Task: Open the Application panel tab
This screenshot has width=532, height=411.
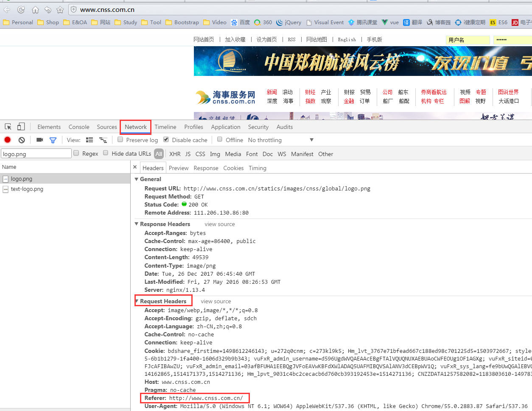Action: click(226, 127)
